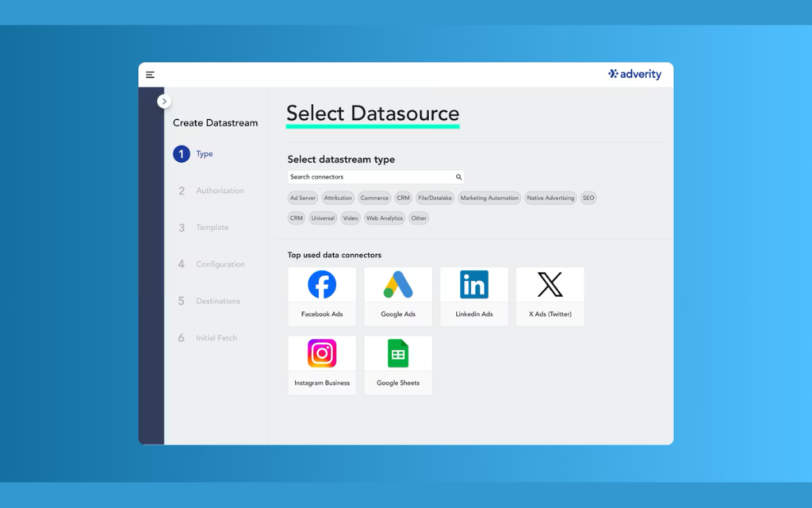Pick the X Ads (Twitter) connector icon

pyautogui.click(x=550, y=285)
